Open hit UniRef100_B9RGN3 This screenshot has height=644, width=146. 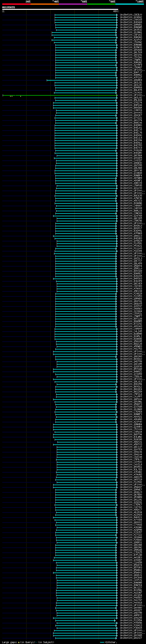(131, 37)
